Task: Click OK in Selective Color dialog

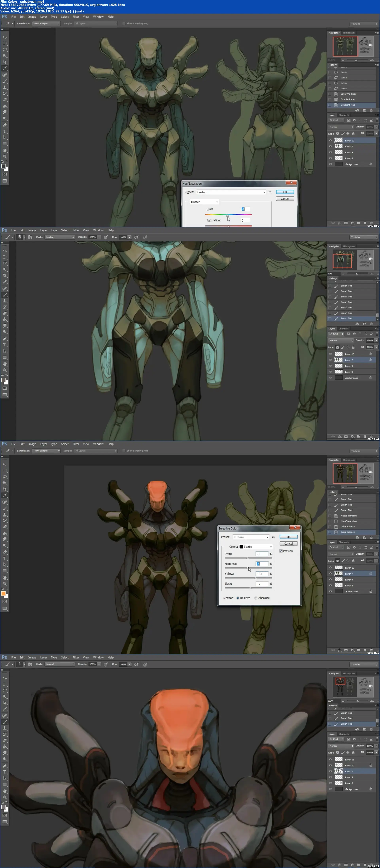Action: [x=289, y=537]
